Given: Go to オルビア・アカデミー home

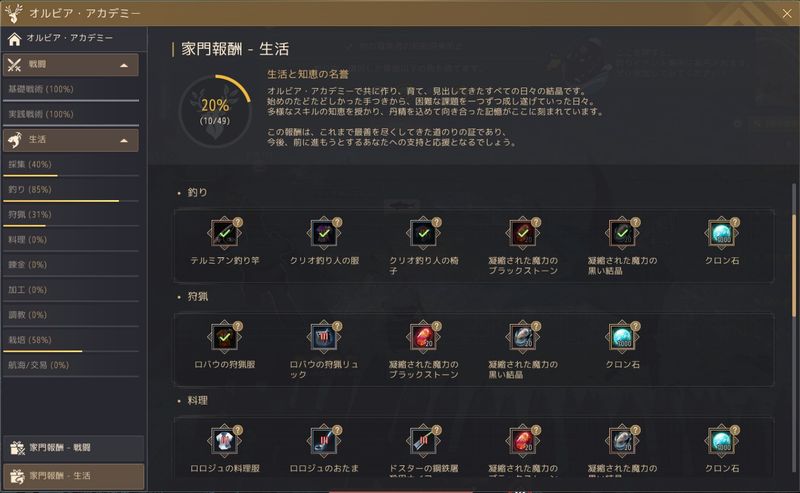Looking at the screenshot, I should coord(70,38).
